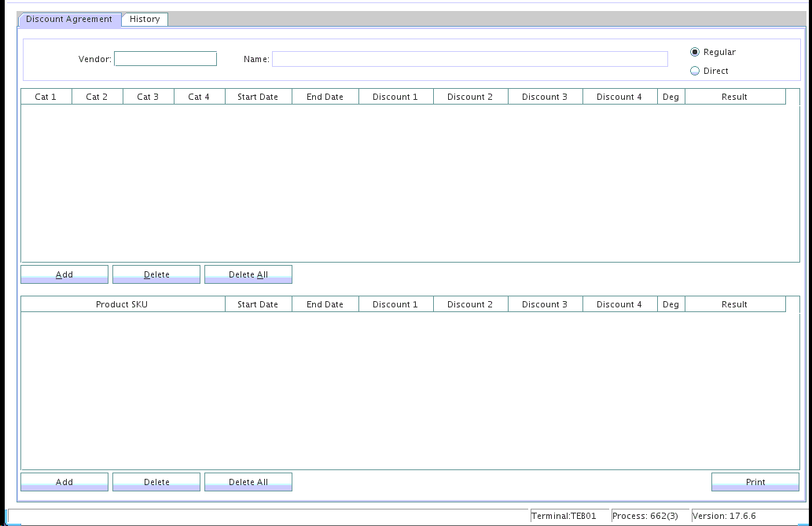
Task: Click Start Date header in category table
Action: [258, 97]
